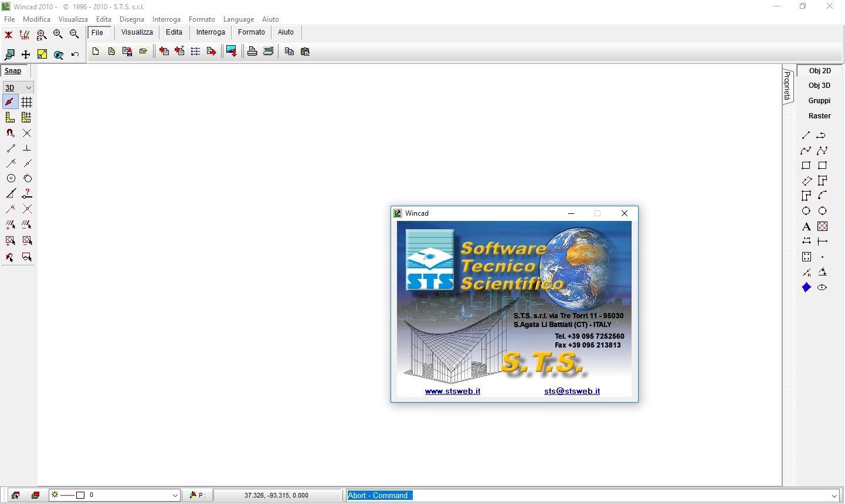Select the Line tool in Obj 2D panel
This screenshot has height=504, width=845.
(806, 135)
